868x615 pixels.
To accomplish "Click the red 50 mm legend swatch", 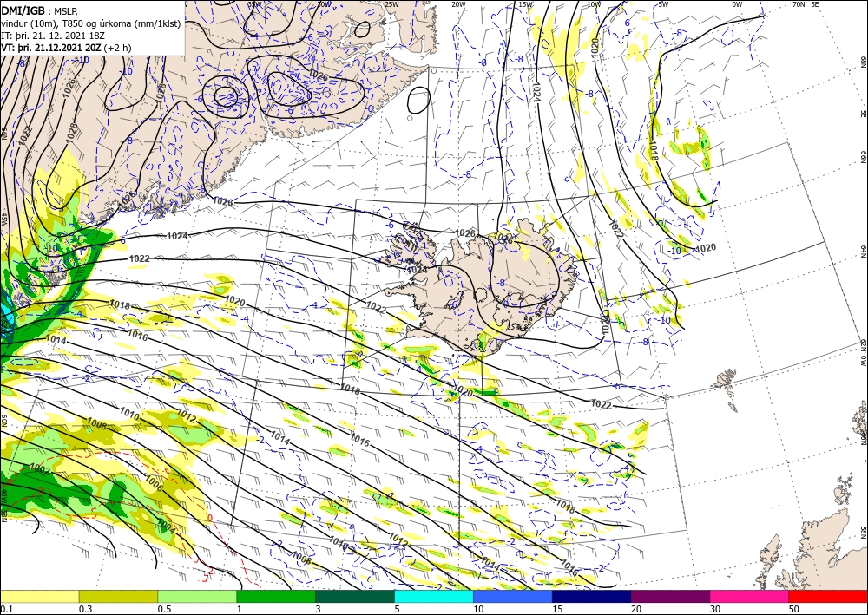I will coord(828,596).
